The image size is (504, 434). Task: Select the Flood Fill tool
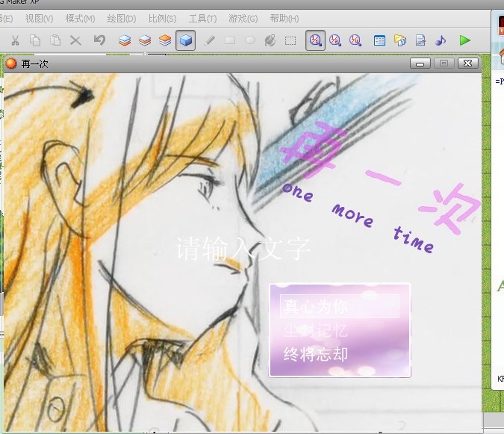[x=270, y=40]
